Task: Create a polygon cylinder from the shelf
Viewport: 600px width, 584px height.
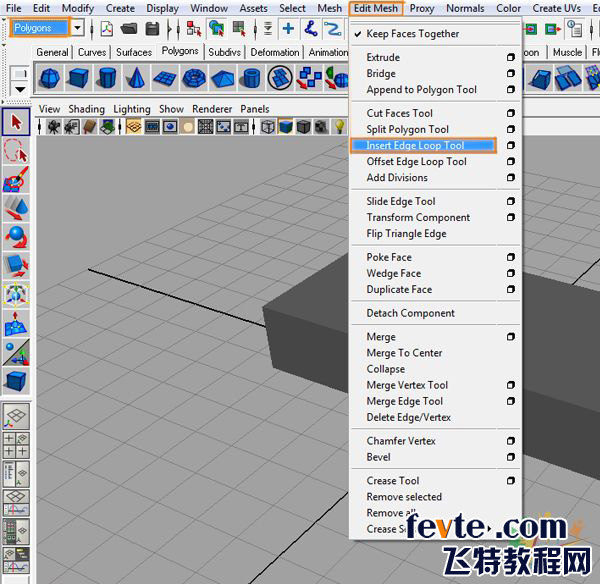Action: pyautogui.click(x=107, y=78)
